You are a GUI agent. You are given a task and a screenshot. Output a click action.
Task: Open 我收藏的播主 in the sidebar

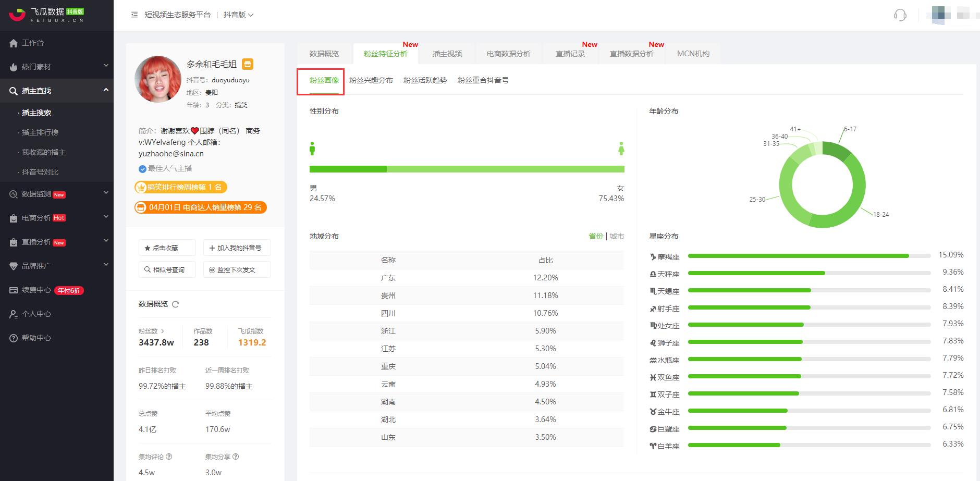click(44, 152)
